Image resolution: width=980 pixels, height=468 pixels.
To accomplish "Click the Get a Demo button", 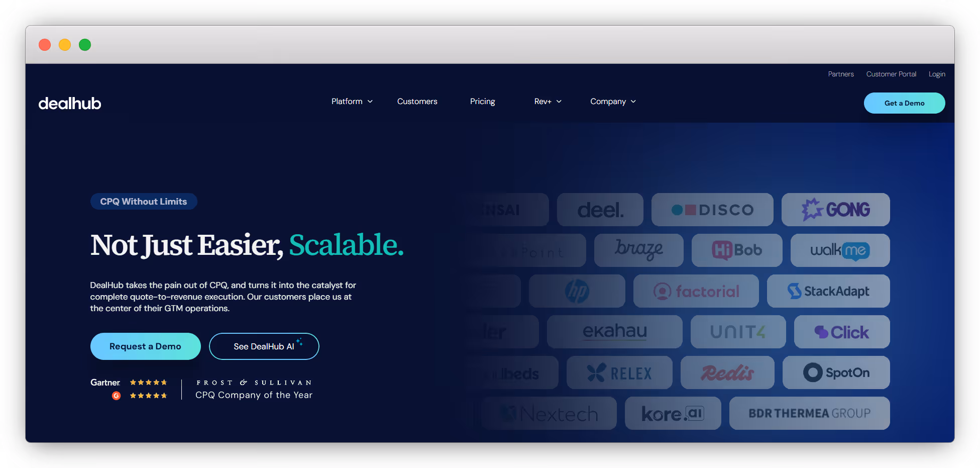I will coord(904,103).
